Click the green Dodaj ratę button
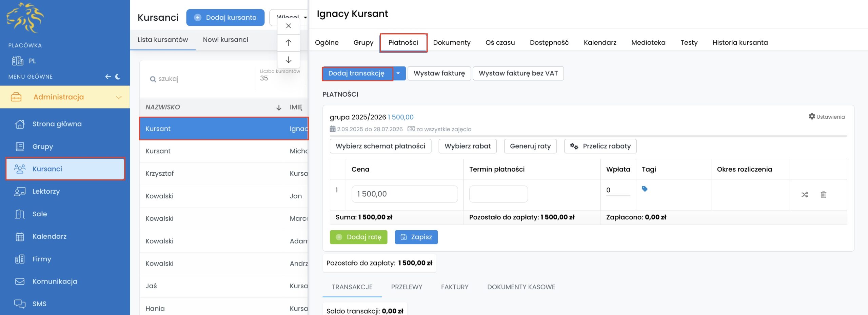Screen dimensions: 868x315 [x=358, y=237]
